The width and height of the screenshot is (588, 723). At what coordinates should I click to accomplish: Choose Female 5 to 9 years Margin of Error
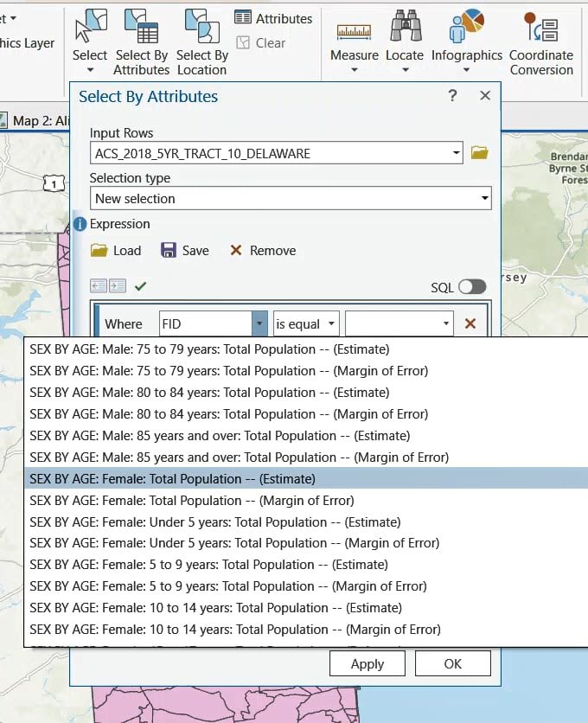(x=306, y=586)
